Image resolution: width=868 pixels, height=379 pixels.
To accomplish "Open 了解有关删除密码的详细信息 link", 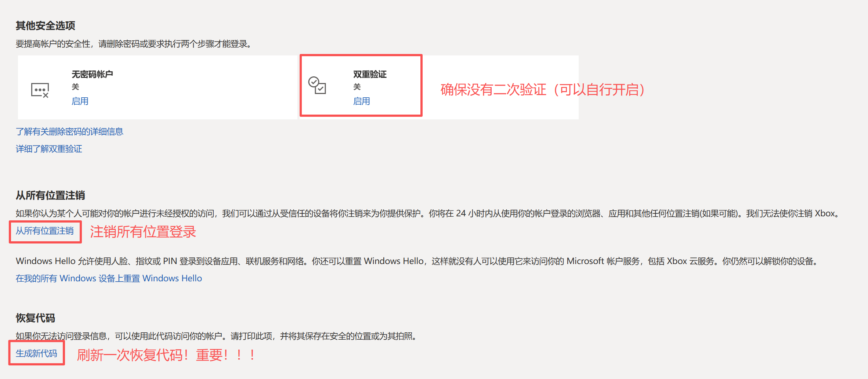I will [x=69, y=131].
